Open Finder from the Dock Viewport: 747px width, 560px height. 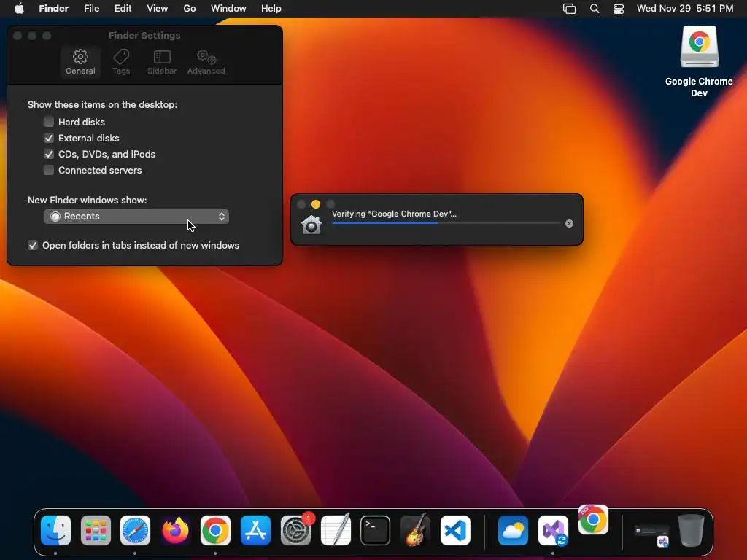[x=55, y=530]
